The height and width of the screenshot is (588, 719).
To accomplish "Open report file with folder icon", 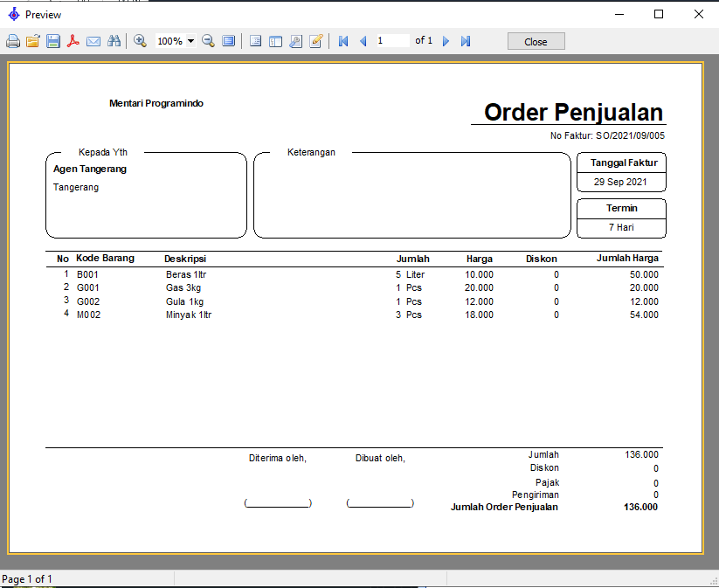I will coord(33,41).
